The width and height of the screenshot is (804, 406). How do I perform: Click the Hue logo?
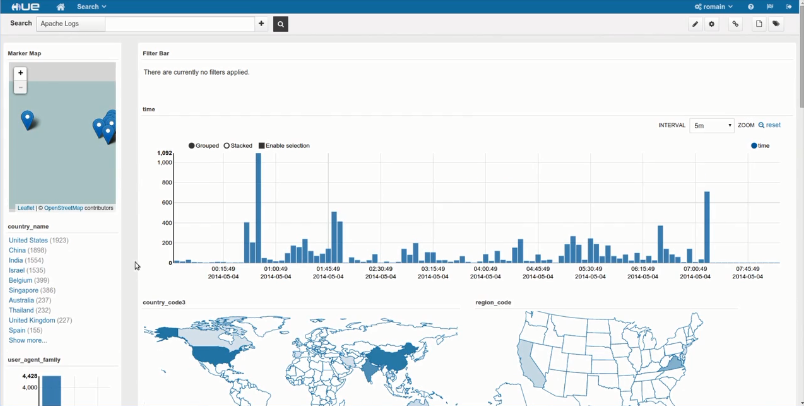pos(25,7)
